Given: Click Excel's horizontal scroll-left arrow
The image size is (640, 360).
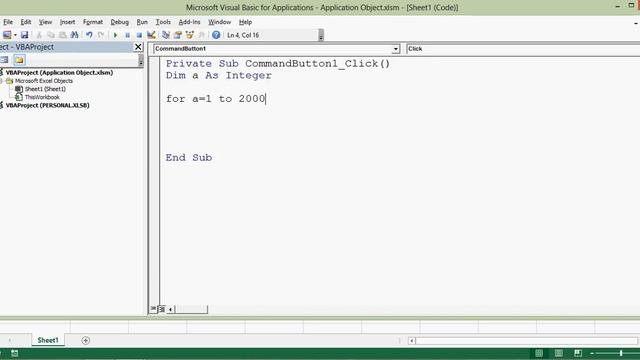Looking at the screenshot, I should click(x=411, y=340).
